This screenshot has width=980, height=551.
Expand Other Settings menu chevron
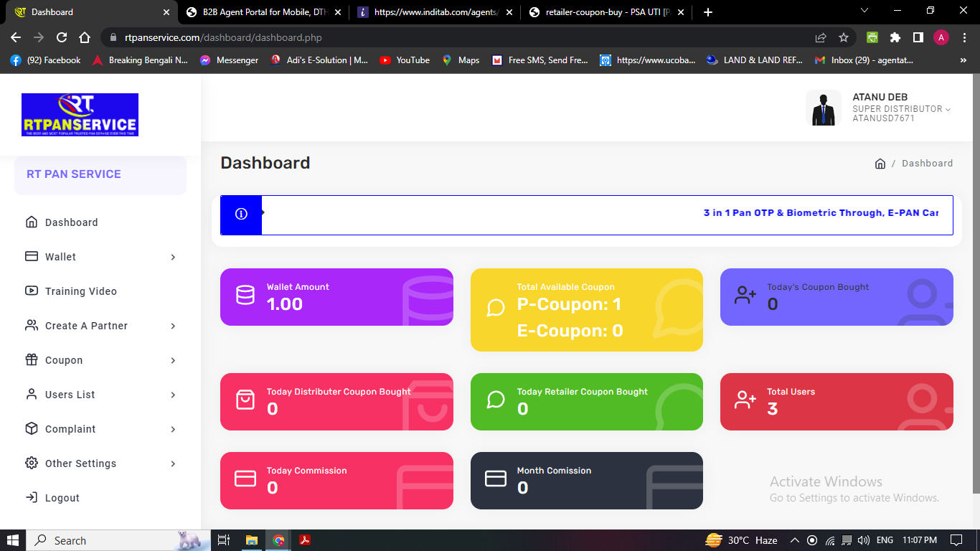coord(173,463)
